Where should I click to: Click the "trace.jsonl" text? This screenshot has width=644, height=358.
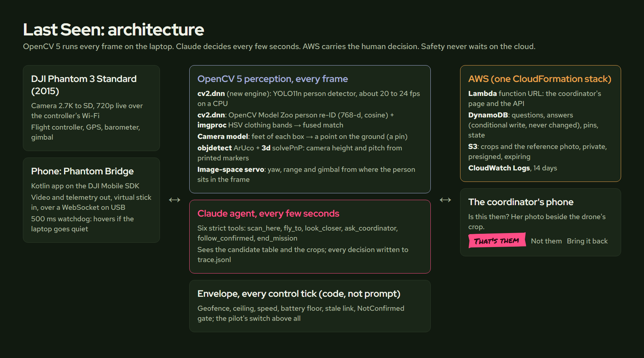[214, 260]
